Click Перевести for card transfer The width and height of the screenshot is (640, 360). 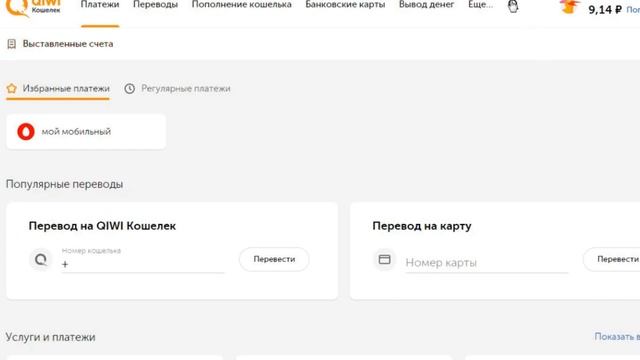click(612, 259)
